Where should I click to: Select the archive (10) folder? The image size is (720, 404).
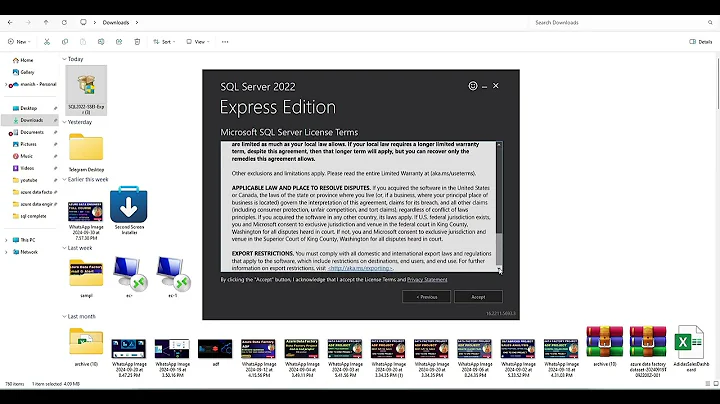86,347
